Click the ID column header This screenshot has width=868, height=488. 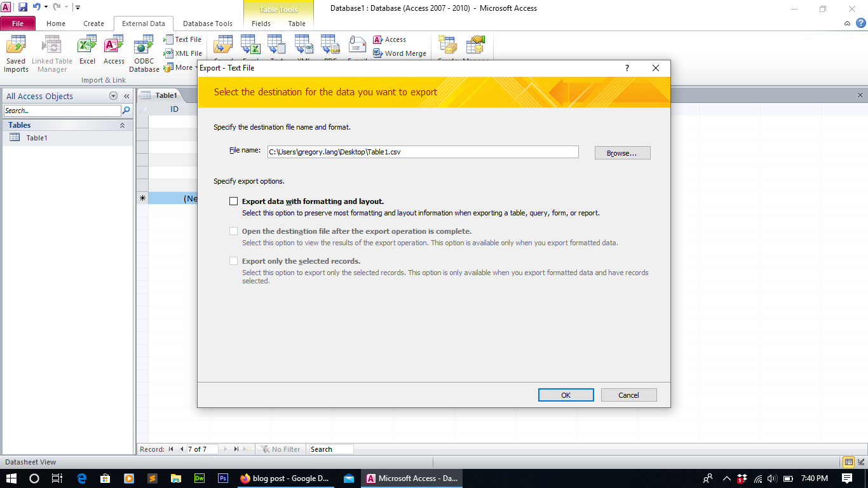174,109
